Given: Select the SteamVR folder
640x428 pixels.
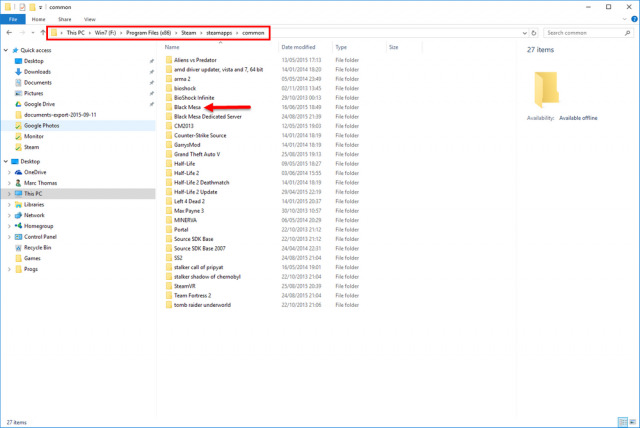Looking at the screenshot, I should (x=184, y=286).
